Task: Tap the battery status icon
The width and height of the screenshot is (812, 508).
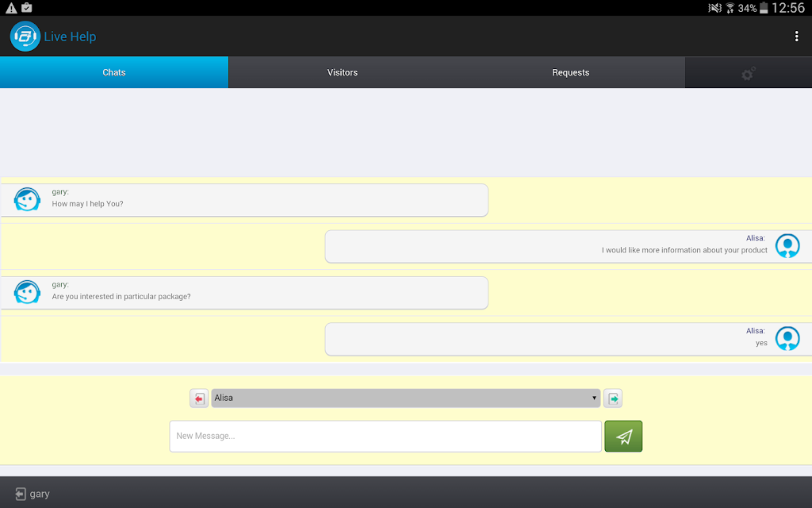Action: pyautogui.click(x=764, y=8)
